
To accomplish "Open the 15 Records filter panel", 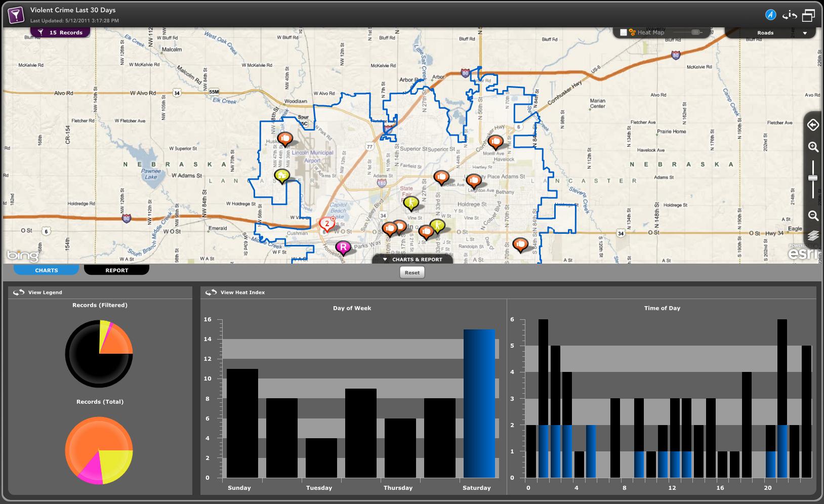I will (x=60, y=32).
